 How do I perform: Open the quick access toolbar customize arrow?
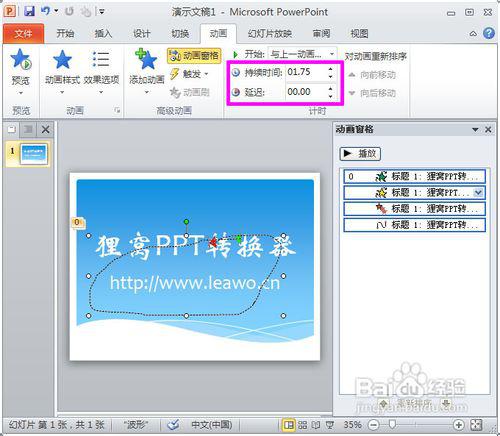[102, 12]
